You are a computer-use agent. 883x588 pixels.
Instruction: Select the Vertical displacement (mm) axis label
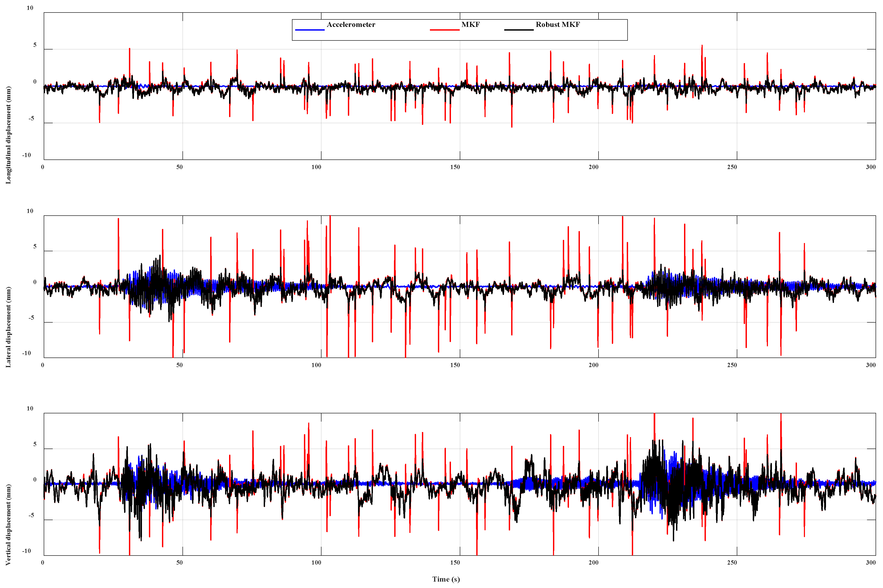point(8,525)
